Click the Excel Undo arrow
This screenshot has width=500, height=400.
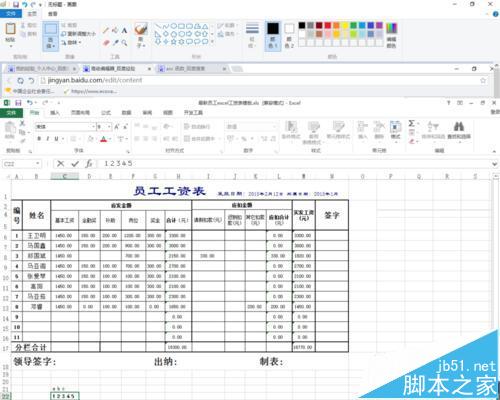30,103
